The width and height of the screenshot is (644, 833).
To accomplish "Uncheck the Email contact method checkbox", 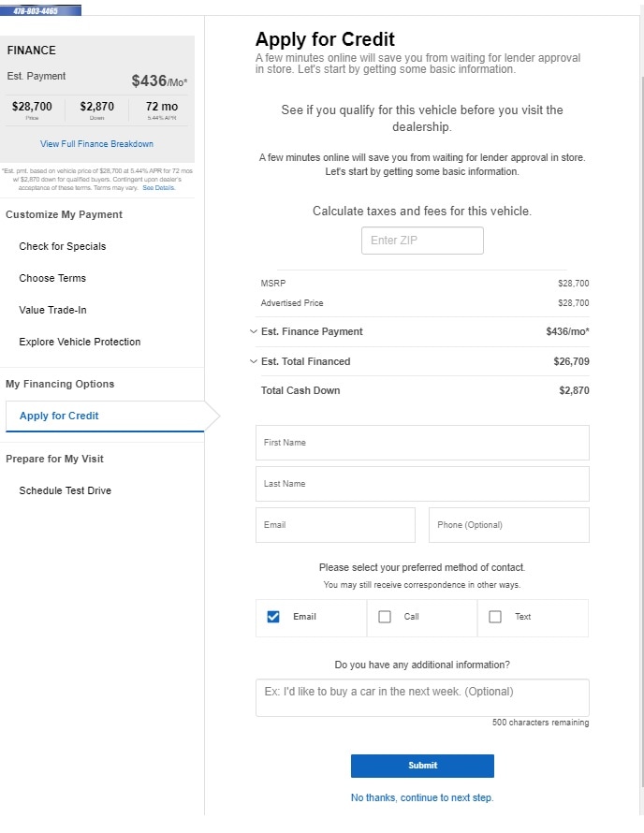I will [273, 617].
